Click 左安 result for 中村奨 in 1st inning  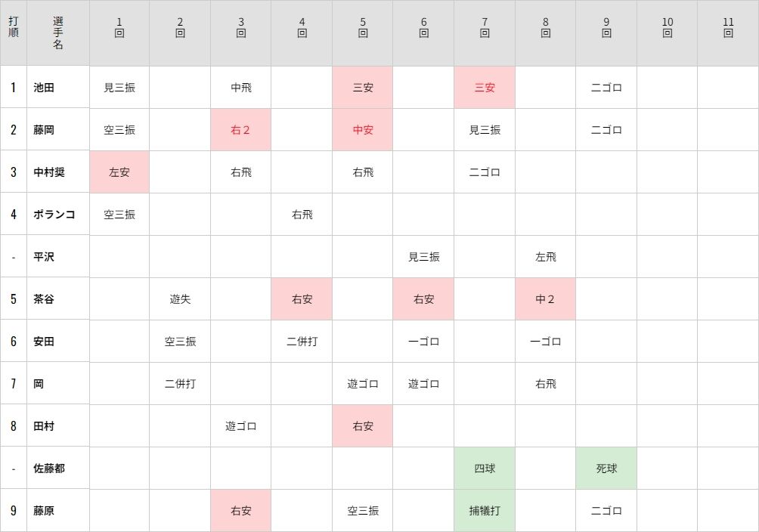119,172
